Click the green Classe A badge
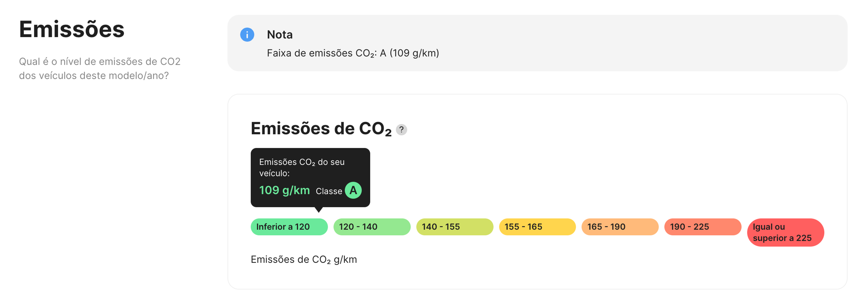Image resolution: width=868 pixels, height=300 pixels. tap(353, 190)
